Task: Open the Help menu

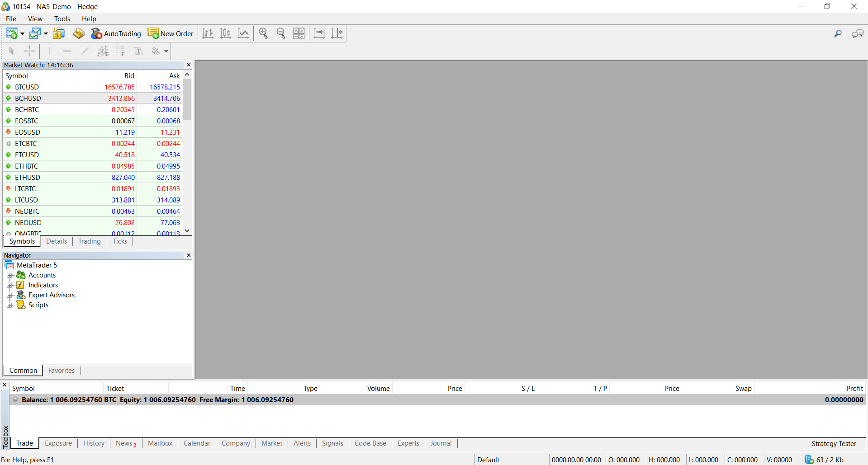Action: [x=89, y=19]
